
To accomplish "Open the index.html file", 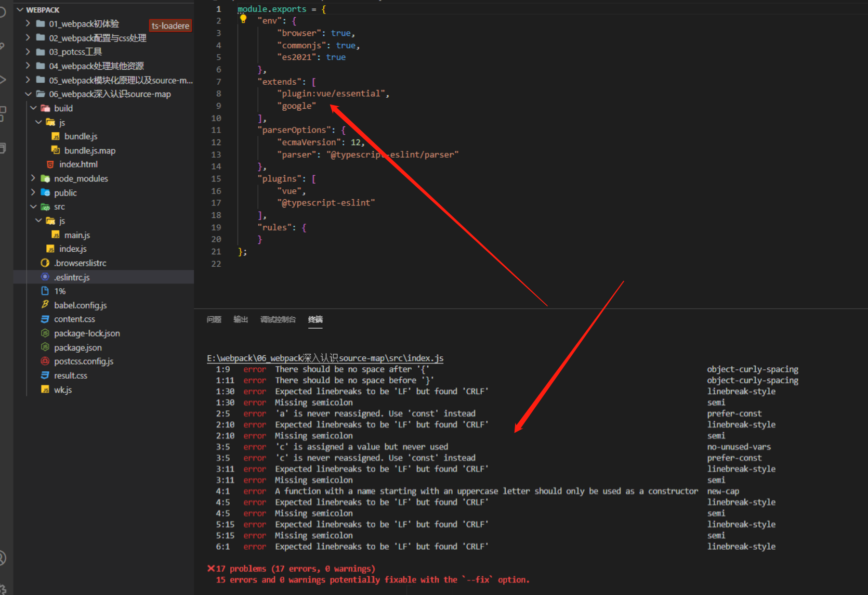I will (78, 164).
